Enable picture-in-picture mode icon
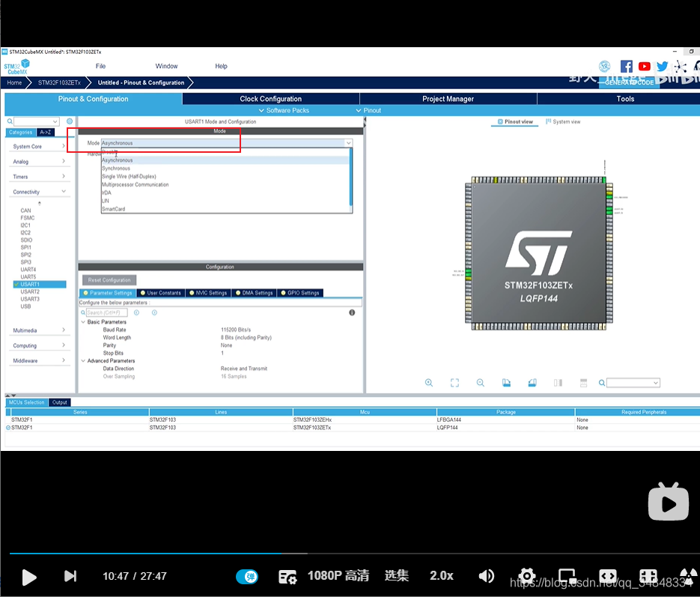 point(567,576)
